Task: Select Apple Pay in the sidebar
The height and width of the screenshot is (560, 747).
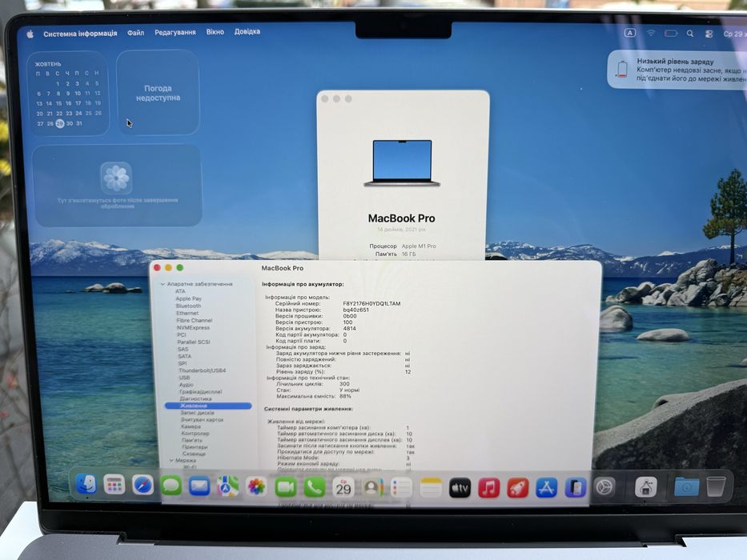Action: click(x=189, y=298)
